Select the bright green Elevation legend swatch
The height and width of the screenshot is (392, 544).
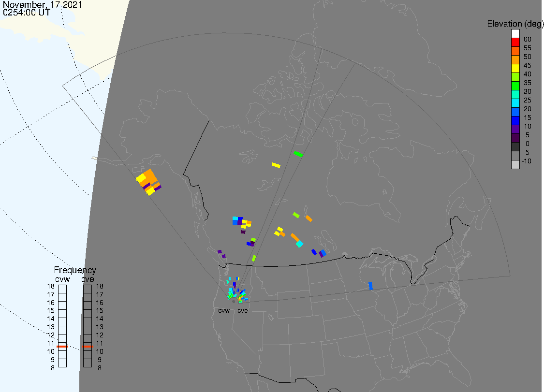[515, 86]
